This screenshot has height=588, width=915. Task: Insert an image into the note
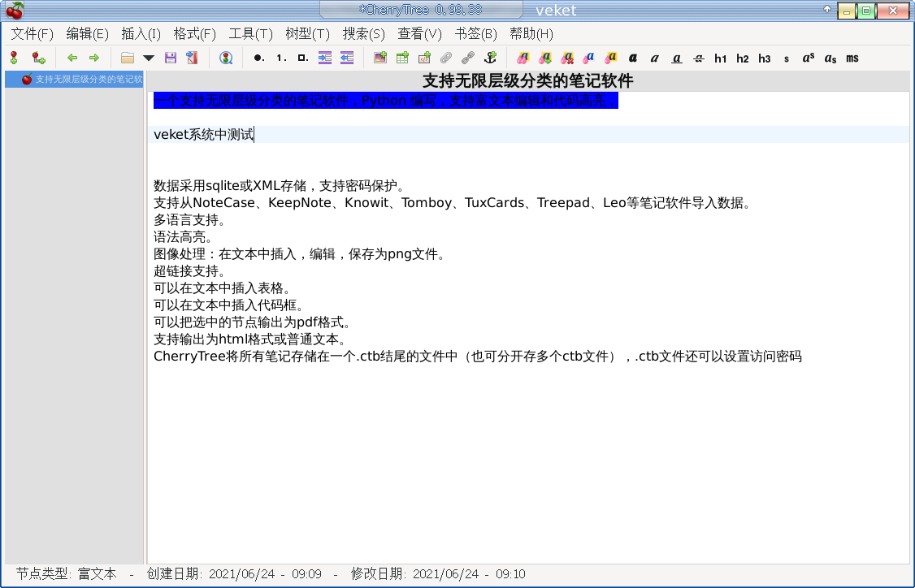tap(380, 58)
